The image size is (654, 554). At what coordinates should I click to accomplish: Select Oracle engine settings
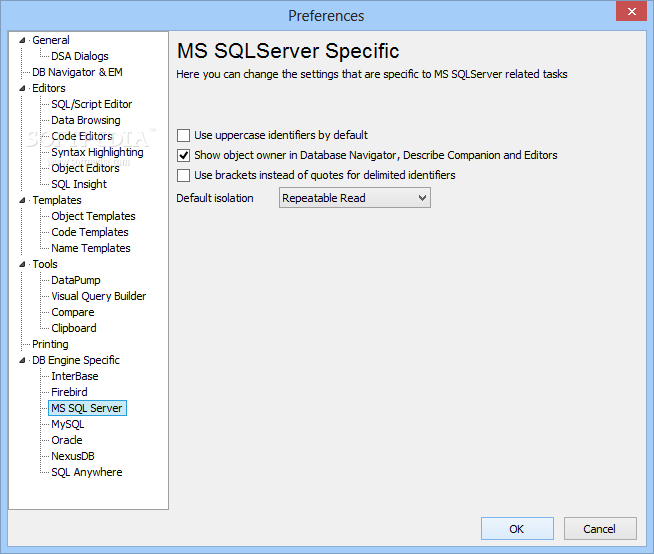coord(67,440)
